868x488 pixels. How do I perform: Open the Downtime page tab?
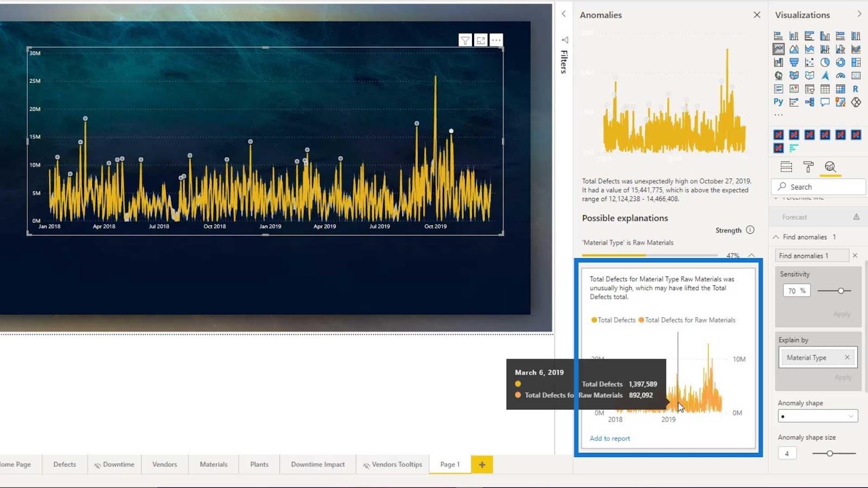114,464
